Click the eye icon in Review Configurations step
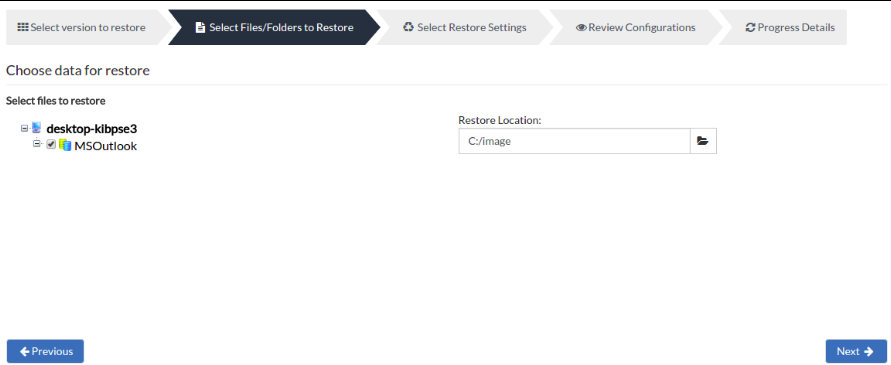 coord(581,27)
